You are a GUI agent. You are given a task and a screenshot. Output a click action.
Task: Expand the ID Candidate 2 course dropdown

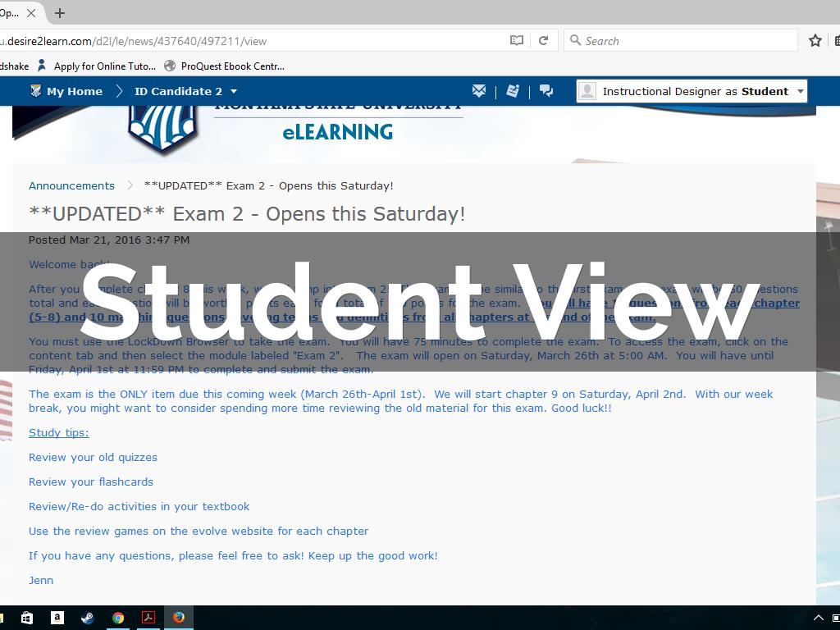[x=234, y=91]
